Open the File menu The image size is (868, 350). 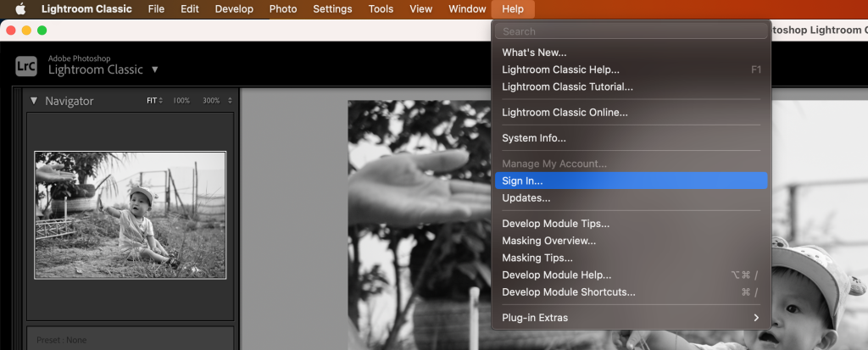pyautogui.click(x=156, y=8)
